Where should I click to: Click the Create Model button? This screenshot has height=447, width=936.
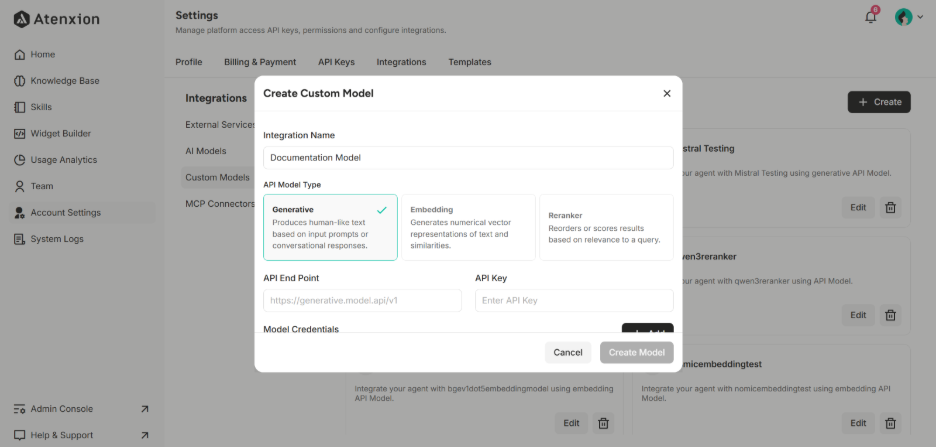tap(636, 352)
